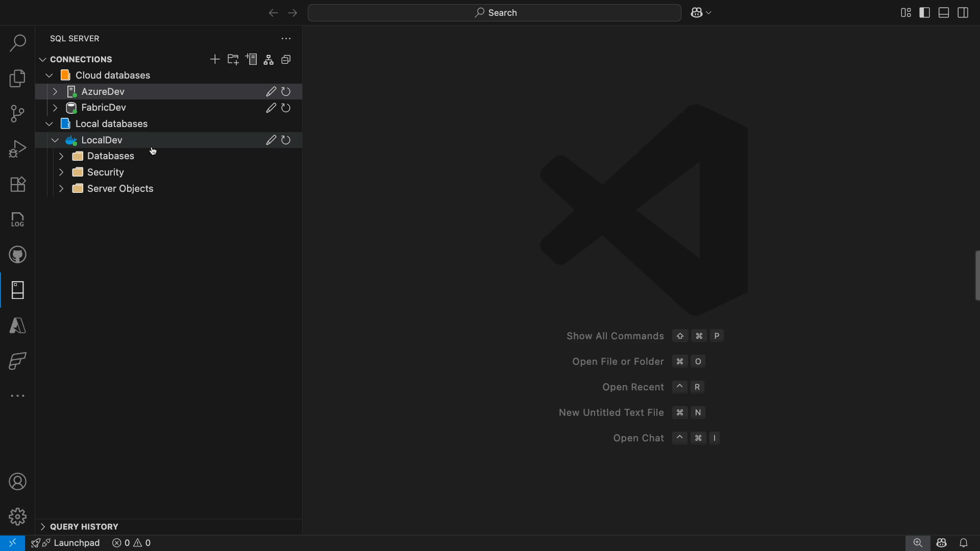
Task: Expand the Databases folder
Action: point(61,156)
